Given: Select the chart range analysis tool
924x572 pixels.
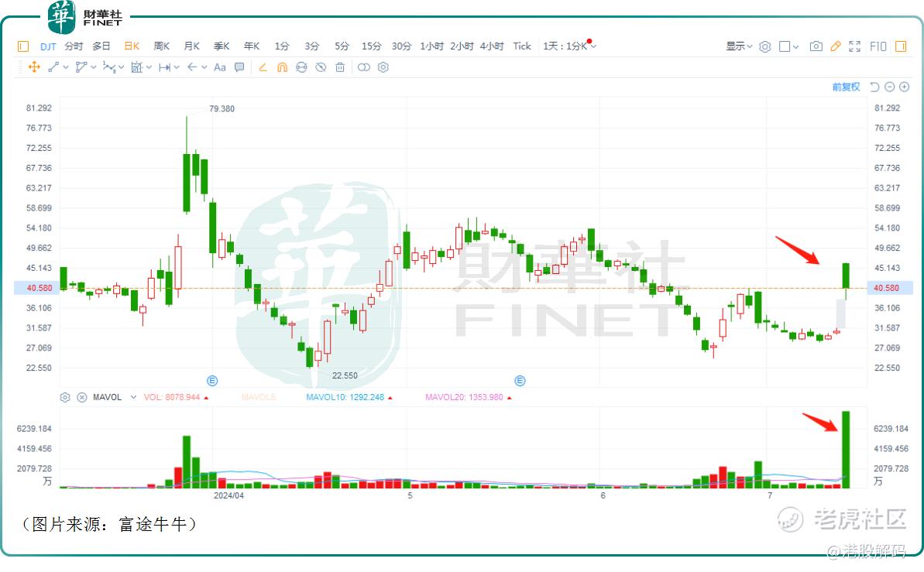Looking at the screenshot, I should (x=137, y=67).
